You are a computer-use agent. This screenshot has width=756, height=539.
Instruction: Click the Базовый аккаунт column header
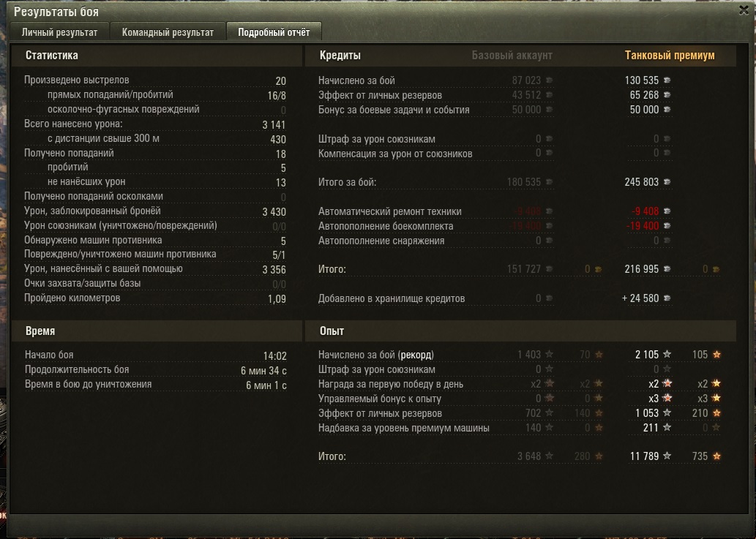pos(512,56)
